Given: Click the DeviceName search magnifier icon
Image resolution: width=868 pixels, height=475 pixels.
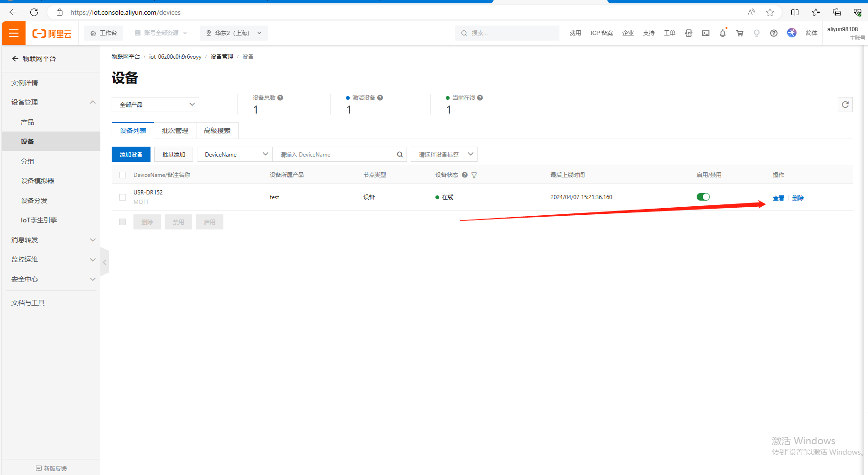Looking at the screenshot, I should click(399, 155).
